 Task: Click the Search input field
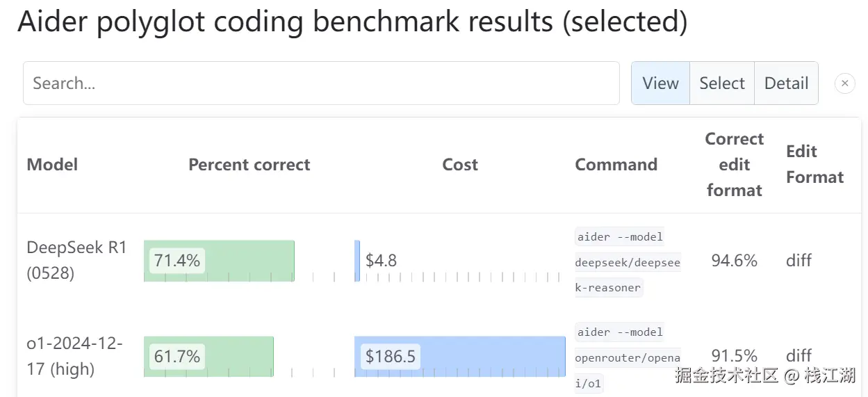pyautogui.click(x=321, y=83)
